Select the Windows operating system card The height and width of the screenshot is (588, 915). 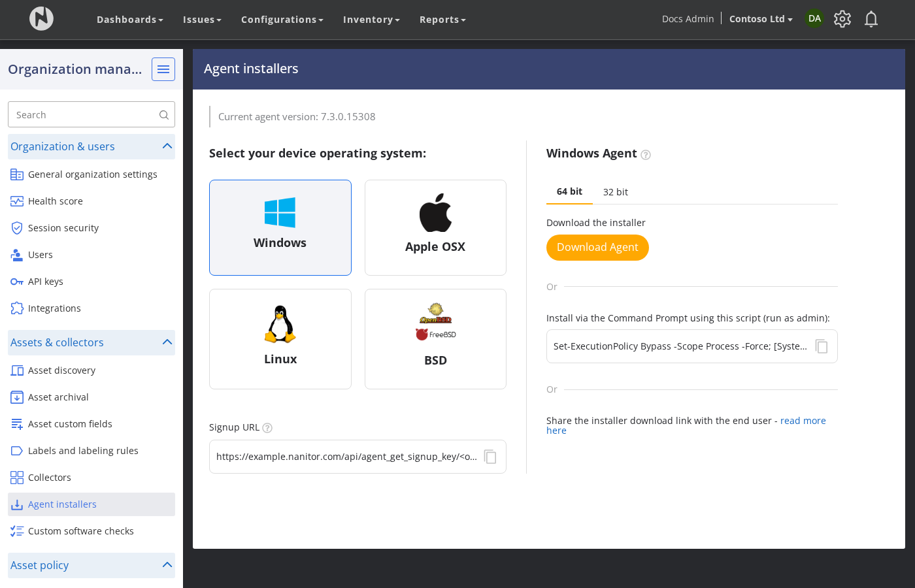click(x=280, y=227)
